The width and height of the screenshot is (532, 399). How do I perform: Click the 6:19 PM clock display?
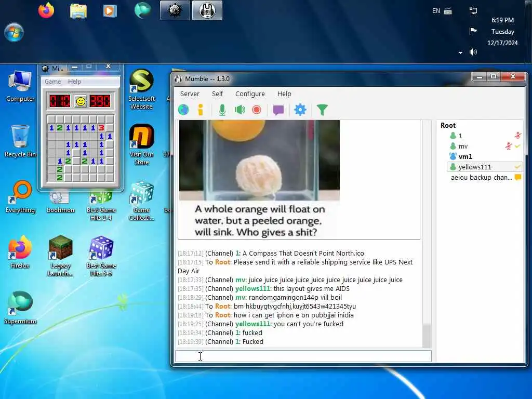pos(502,20)
